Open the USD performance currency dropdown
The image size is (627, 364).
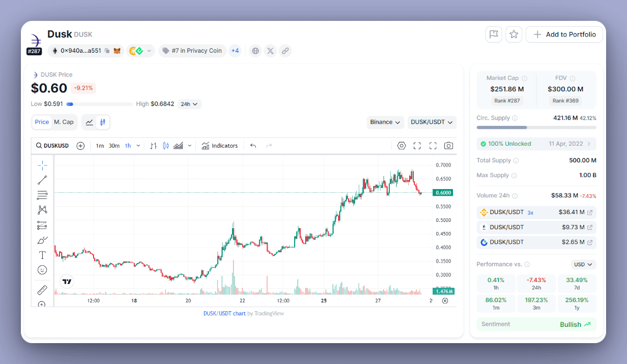584,264
